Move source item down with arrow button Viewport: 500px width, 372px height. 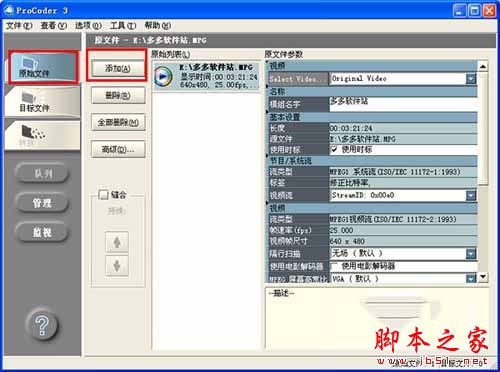(x=117, y=266)
